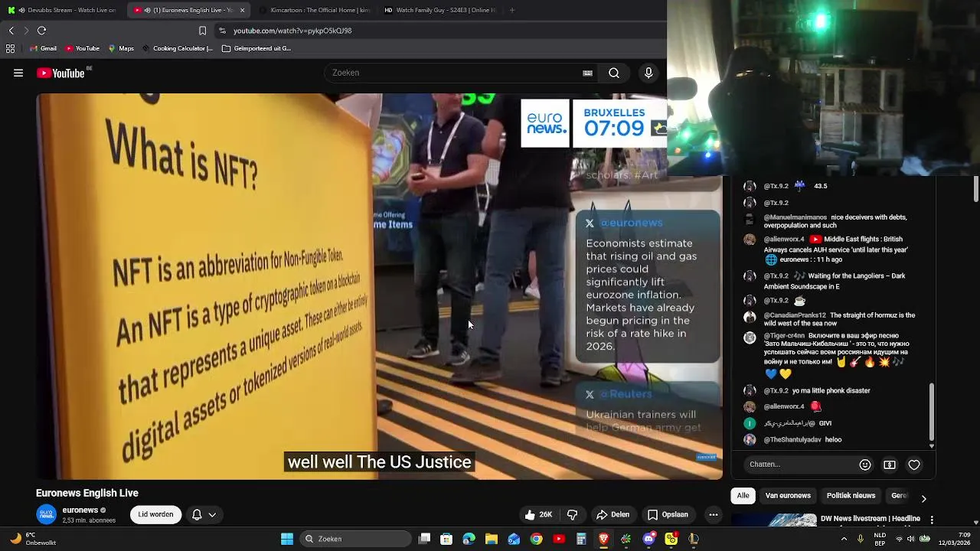Click the Euronews English Live video title
This screenshot has width=980, height=551.
tap(87, 493)
